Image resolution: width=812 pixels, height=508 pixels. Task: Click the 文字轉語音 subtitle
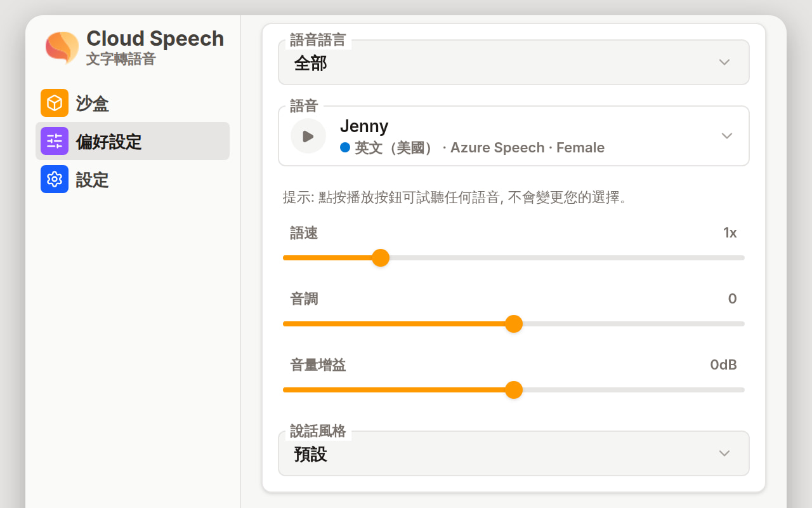121,59
